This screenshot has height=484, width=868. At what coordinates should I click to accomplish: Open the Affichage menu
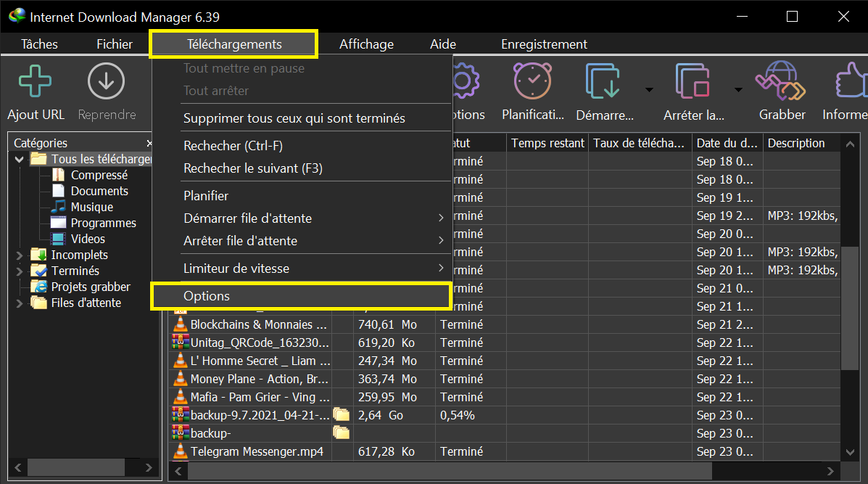tap(366, 44)
